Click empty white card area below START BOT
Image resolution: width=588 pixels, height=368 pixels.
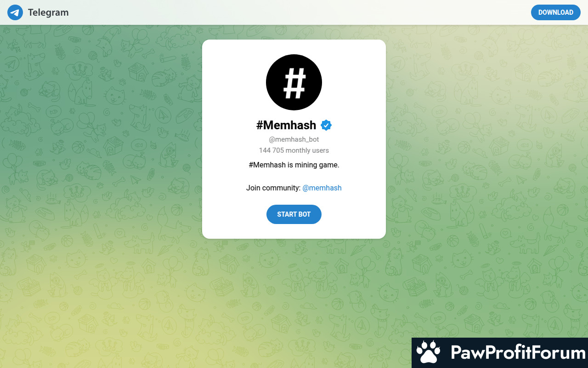click(294, 231)
